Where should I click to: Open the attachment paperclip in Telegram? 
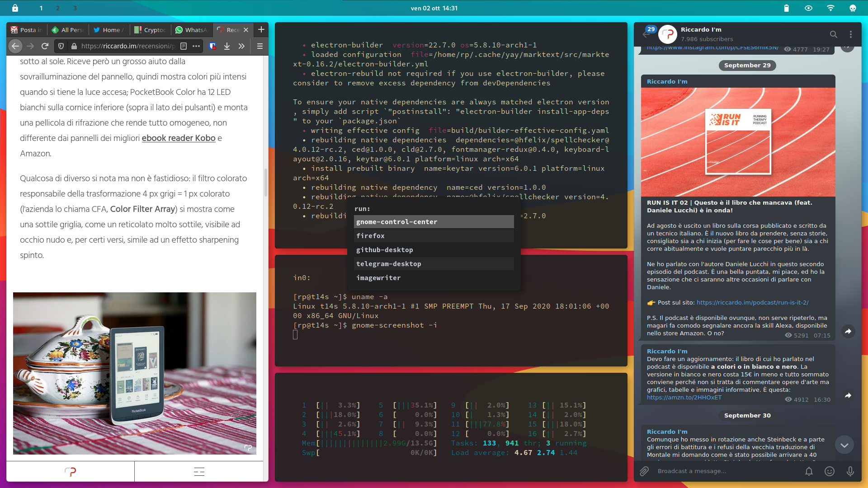[x=644, y=471]
